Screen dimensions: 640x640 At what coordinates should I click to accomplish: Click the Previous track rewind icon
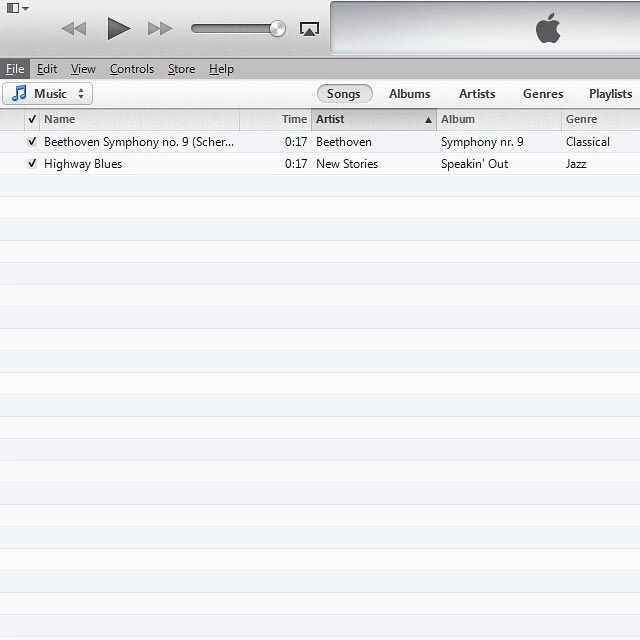74,29
